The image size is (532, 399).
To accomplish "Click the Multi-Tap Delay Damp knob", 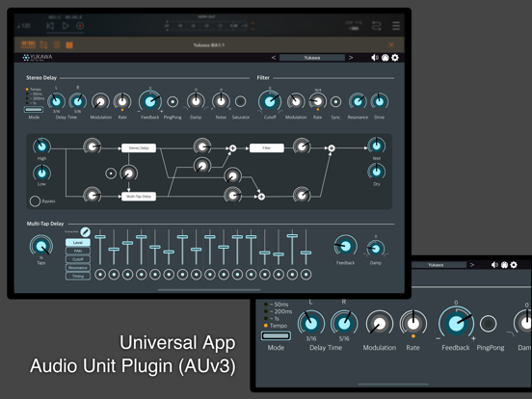I will click(376, 249).
